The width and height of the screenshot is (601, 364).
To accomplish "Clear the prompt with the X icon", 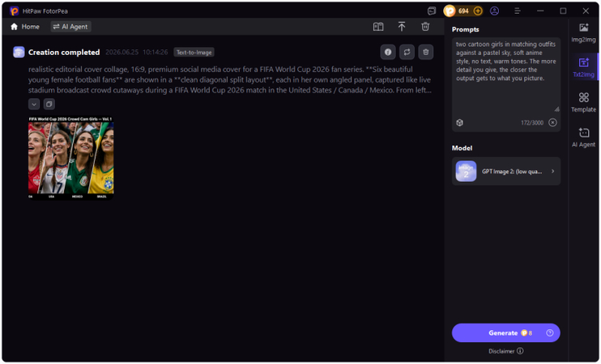I will 552,122.
